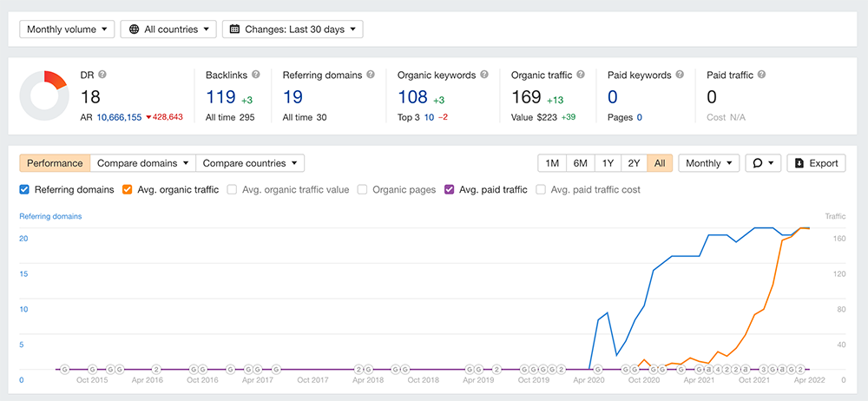
Task: Click the Paid traffic help icon
Action: click(760, 76)
